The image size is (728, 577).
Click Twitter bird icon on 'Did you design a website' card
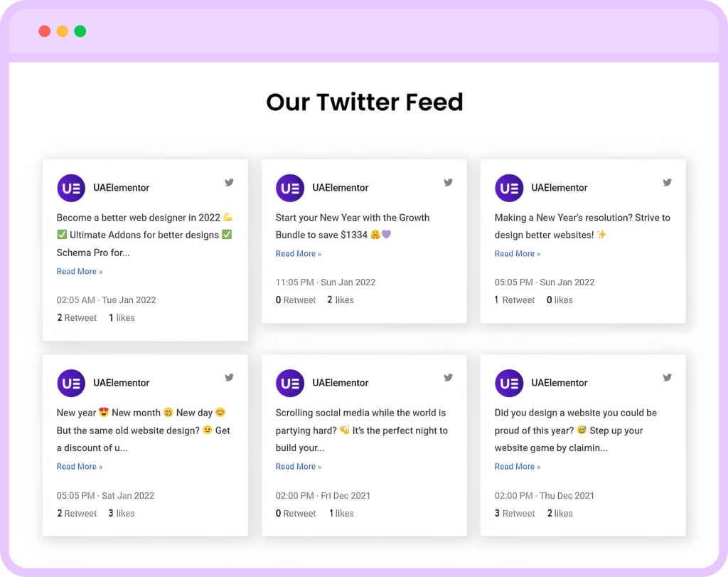668,378
